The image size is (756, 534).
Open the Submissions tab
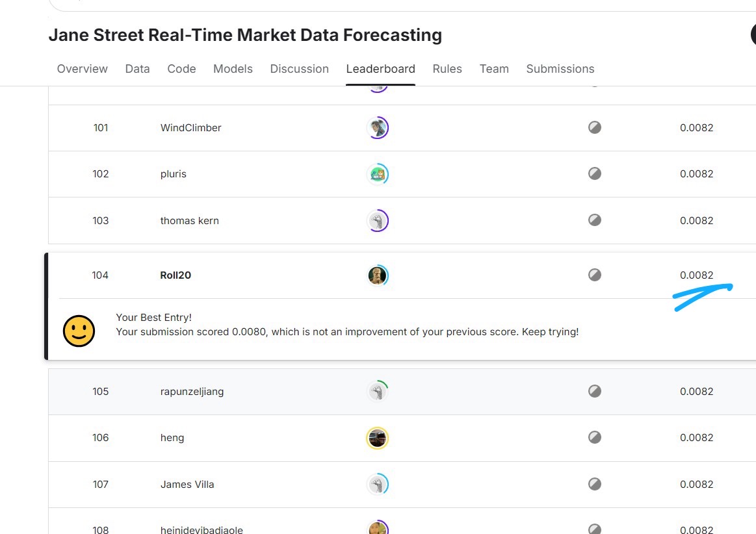click(x=560, y=69)
